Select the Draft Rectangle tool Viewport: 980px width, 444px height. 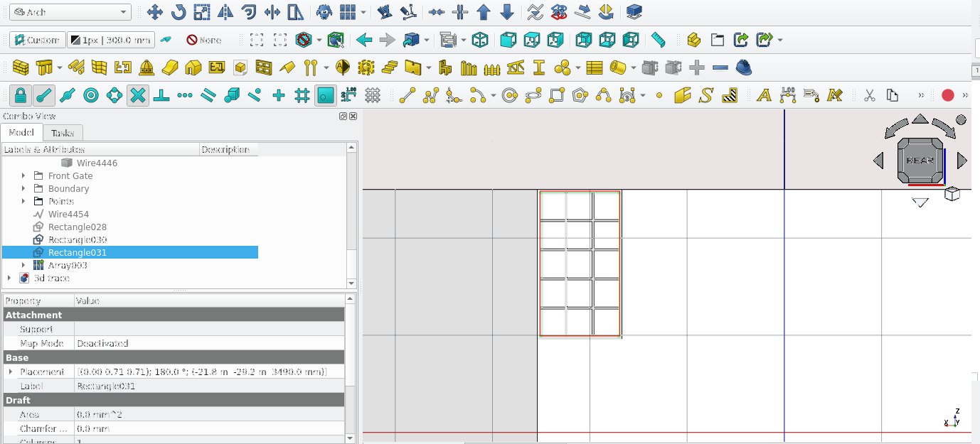point(557,95)
